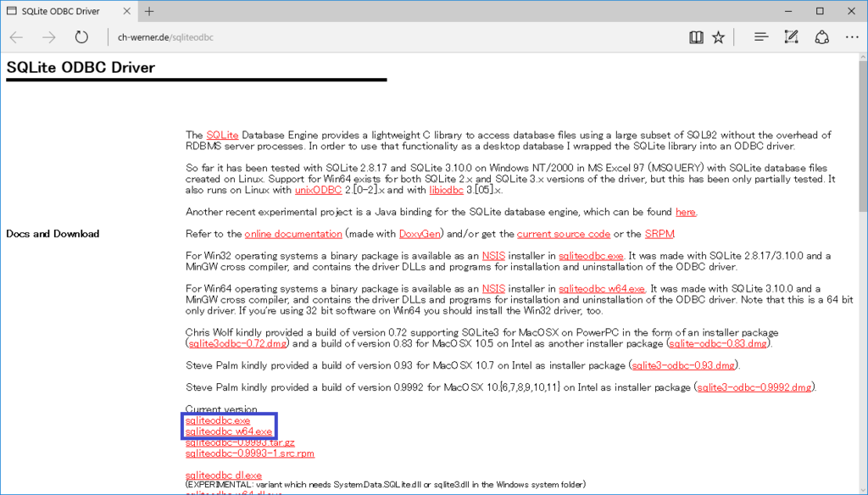Follow the unixODBC link

pos(319,190)
